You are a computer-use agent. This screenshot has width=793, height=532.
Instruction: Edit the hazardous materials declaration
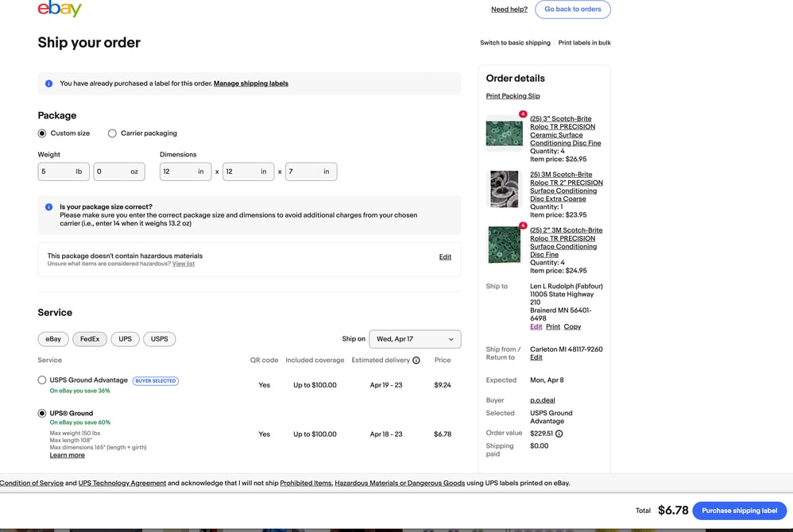[445, 257]
